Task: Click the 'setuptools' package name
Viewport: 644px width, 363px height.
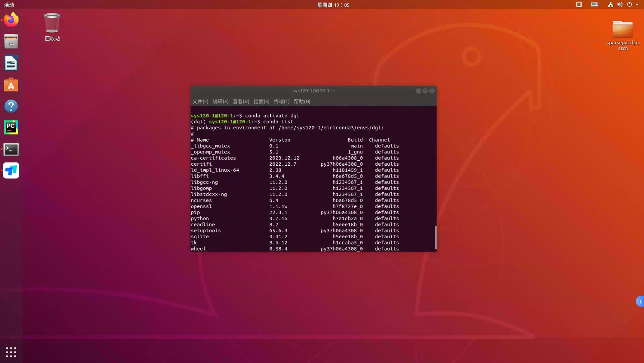Action: click(206, 230)
